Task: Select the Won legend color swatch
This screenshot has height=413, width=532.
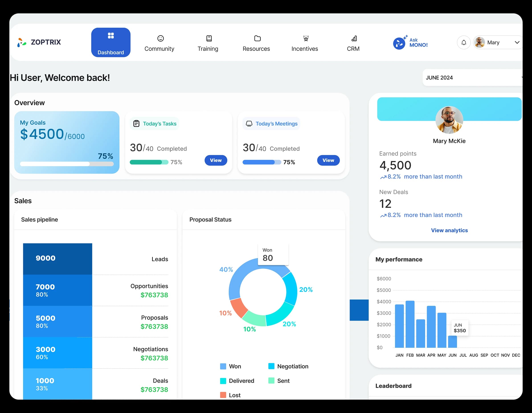Action: coord(223,366)
